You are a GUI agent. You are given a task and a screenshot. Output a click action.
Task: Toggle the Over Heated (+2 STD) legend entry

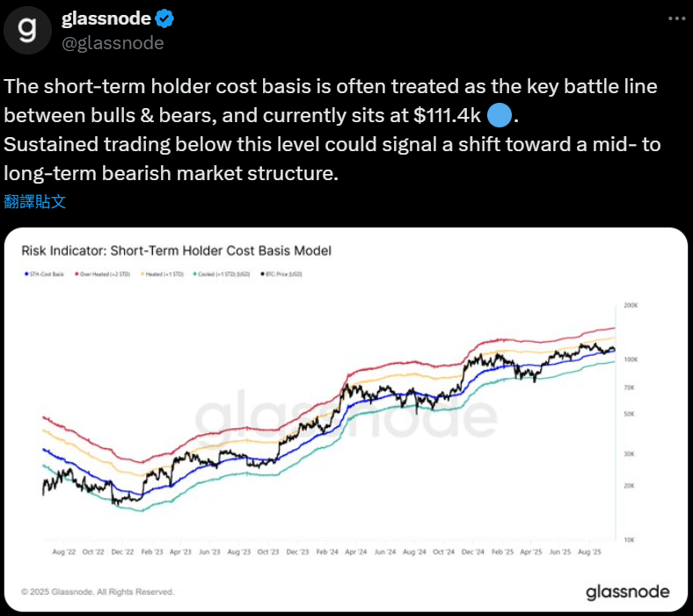(103, 274)
